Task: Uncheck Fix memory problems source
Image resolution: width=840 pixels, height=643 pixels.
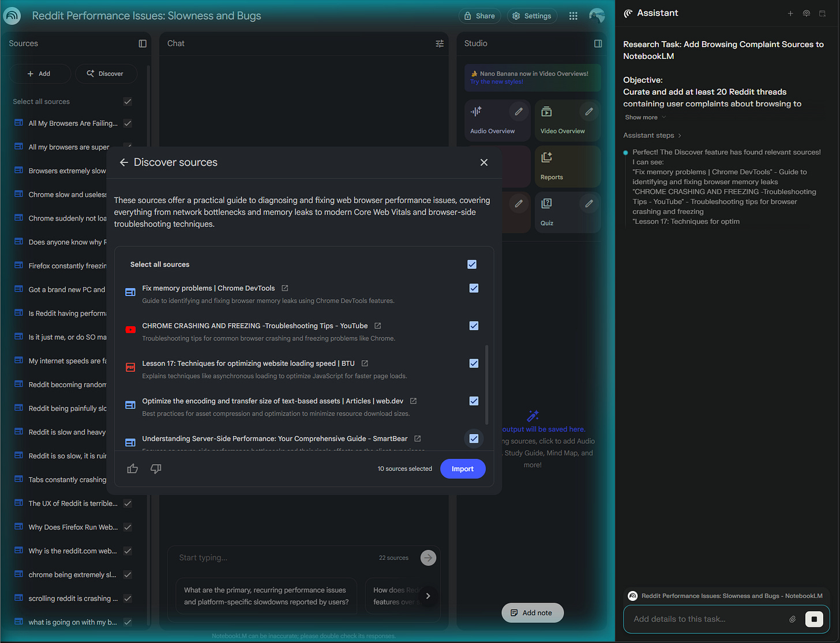Action: 474,288
